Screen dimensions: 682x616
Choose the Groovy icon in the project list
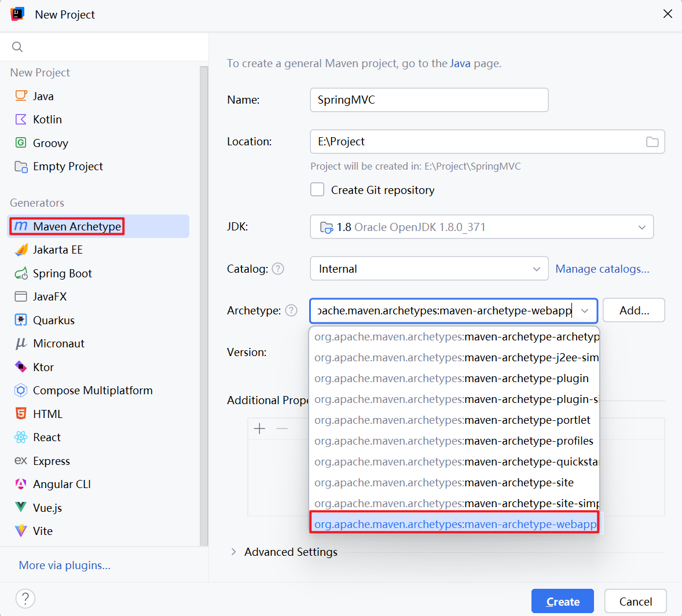[21, 142]
